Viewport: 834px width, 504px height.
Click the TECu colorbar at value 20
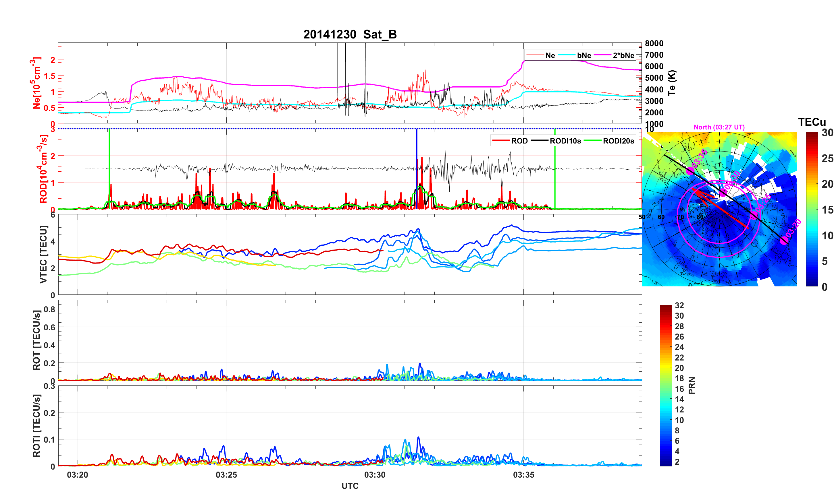[x=812, y=184]
